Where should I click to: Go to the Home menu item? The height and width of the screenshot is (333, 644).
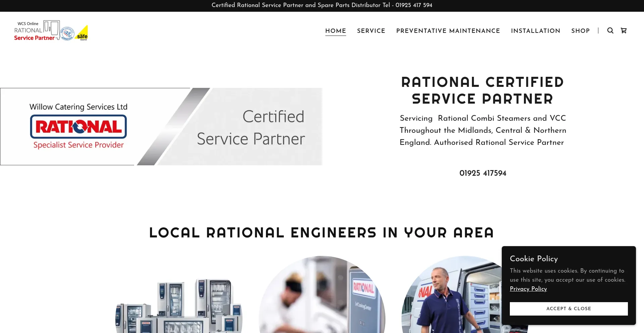(335, 31)
